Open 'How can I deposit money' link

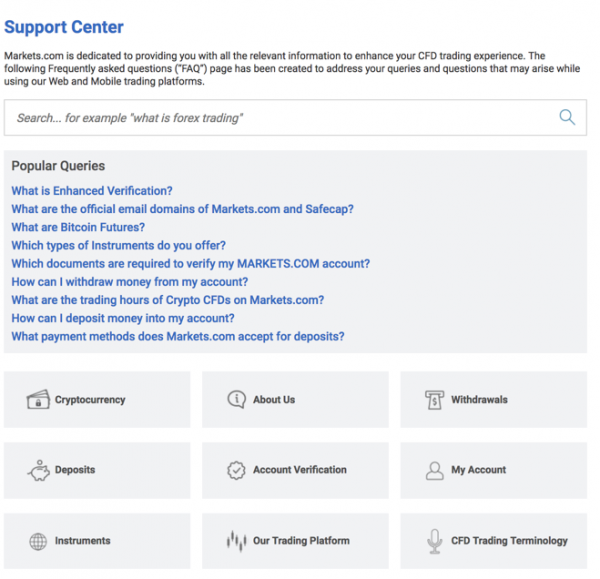[x=123, y=318]
